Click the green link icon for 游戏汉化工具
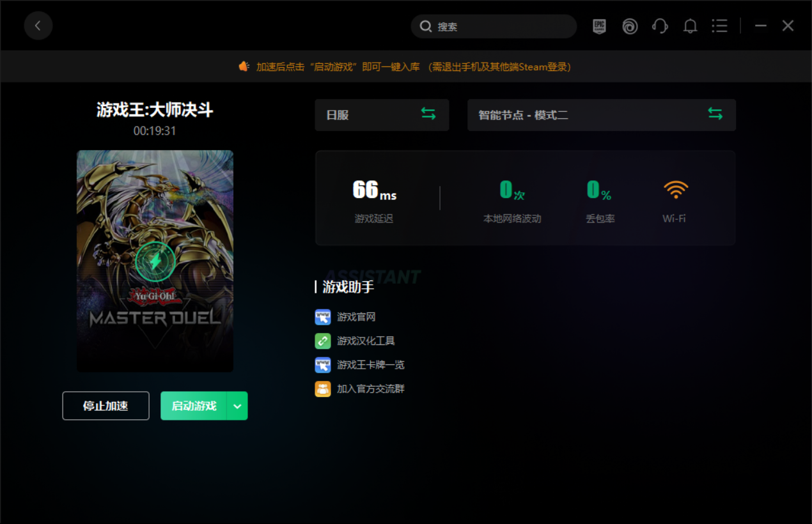 (323, 341)
